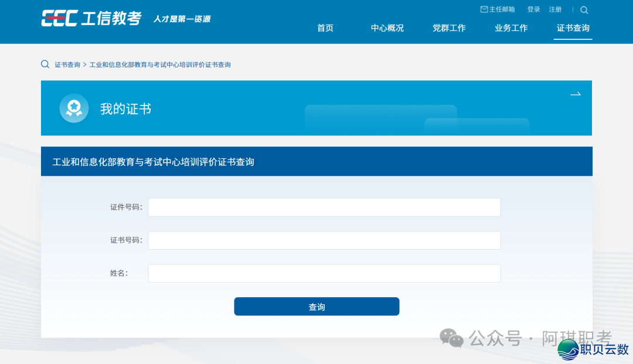Image resolution: width=633 pixels, height=364 pixels.
Task: Click the 主任邮箱 envelope icon
Action: click(484, 9)
